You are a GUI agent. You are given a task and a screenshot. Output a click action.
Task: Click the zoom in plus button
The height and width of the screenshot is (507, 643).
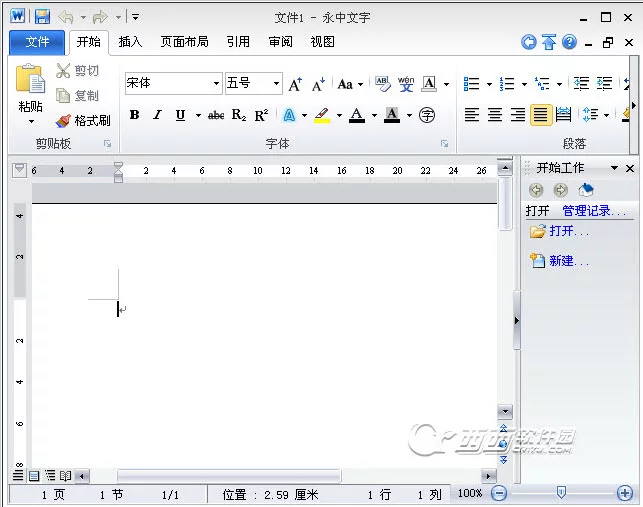click(625, 493)
